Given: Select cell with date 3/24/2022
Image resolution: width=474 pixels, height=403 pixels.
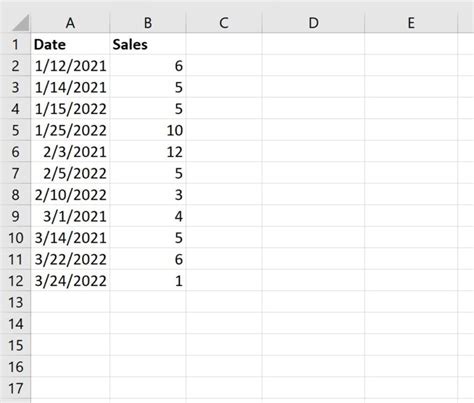Looking at the screenshot, I should point(70,280).
